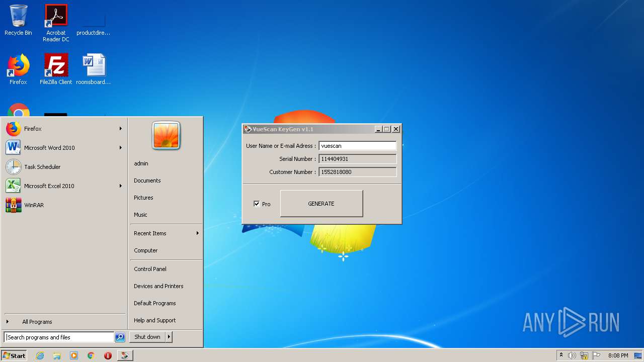Open Windows Media Player from the taskbar

(x=74, y=355)
